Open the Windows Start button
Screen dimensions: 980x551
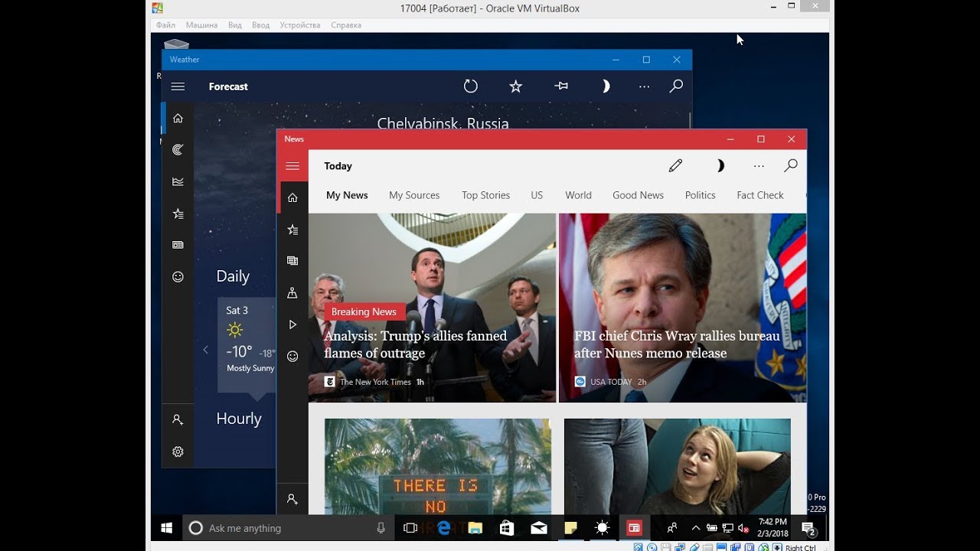166,528
